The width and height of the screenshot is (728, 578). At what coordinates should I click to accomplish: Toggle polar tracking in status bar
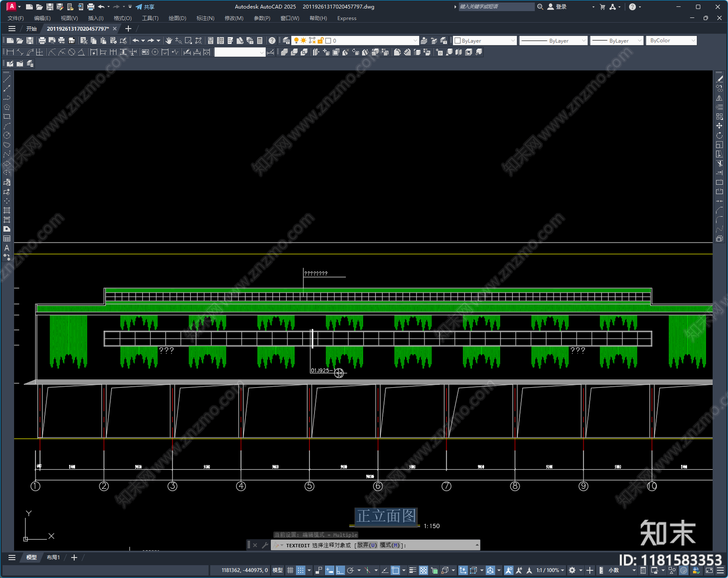coord(350,570)
